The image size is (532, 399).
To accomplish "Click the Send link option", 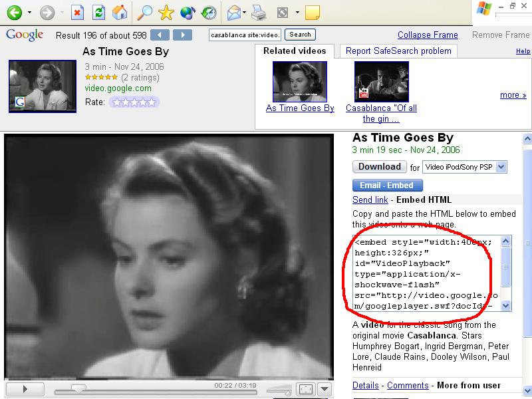I will [370, 200].
